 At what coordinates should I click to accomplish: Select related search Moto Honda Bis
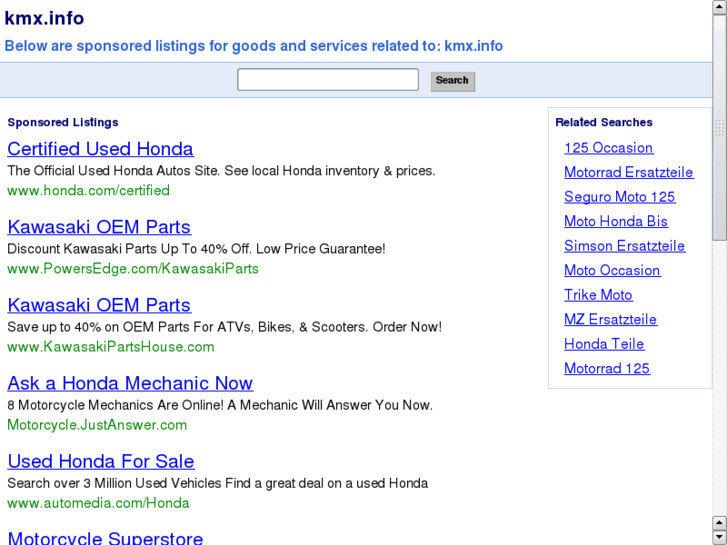pyautogui.click(x=616, y=221)
